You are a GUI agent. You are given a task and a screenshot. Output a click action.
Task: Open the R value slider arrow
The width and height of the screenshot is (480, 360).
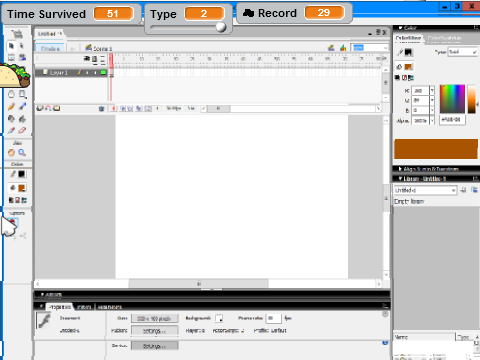tap(432, 90)
